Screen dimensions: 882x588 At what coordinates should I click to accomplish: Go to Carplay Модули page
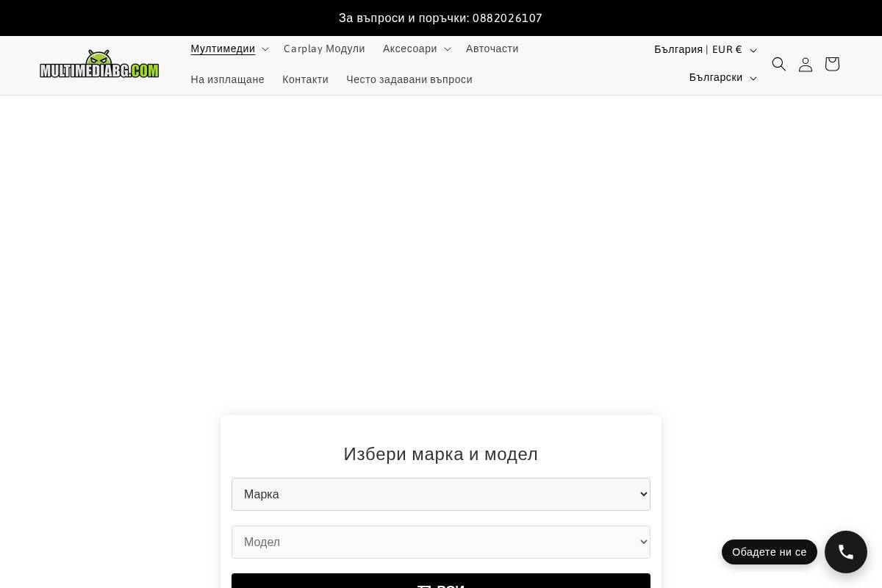[324, 49]
